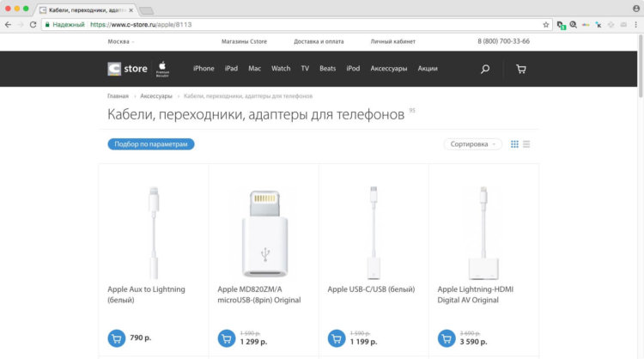
Task: Click the C store logo
Action: (127, 69)
